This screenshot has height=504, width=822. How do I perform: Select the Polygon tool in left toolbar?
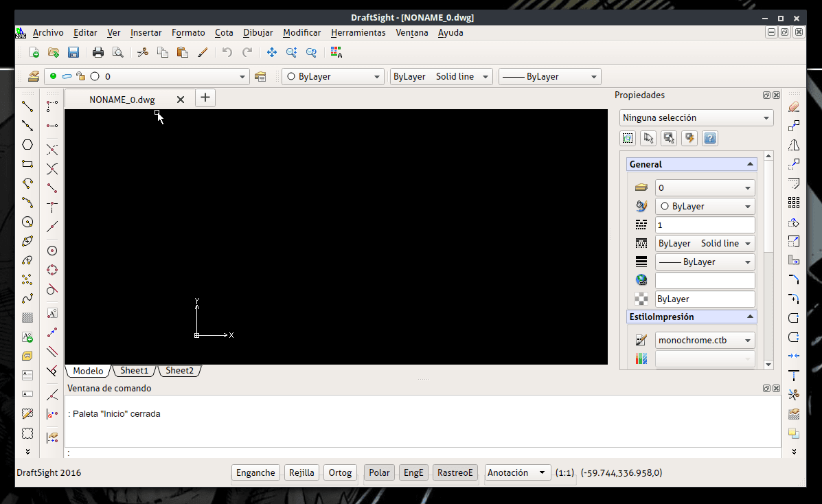click(27, 145)
